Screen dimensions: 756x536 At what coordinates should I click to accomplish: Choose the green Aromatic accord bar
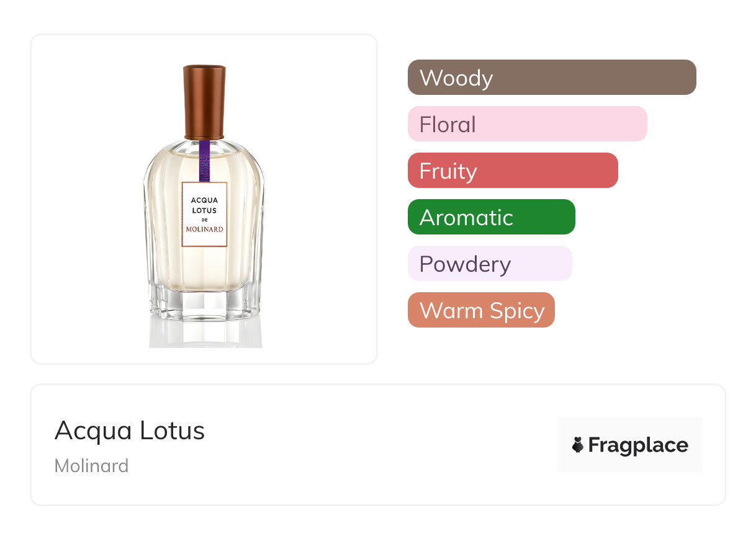[491, 217]
